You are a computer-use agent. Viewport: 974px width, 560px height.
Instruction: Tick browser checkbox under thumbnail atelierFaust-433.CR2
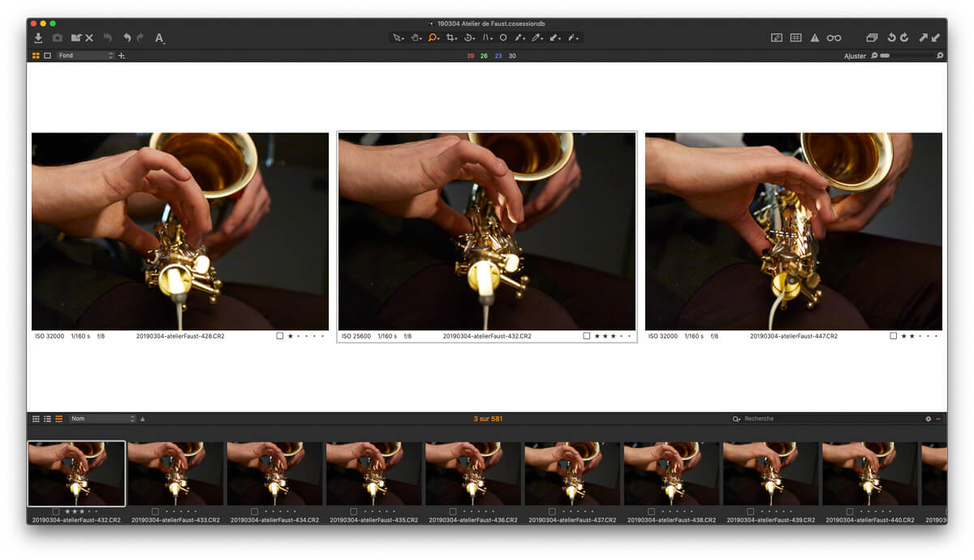pyautogui.click(x=155, y=511)
